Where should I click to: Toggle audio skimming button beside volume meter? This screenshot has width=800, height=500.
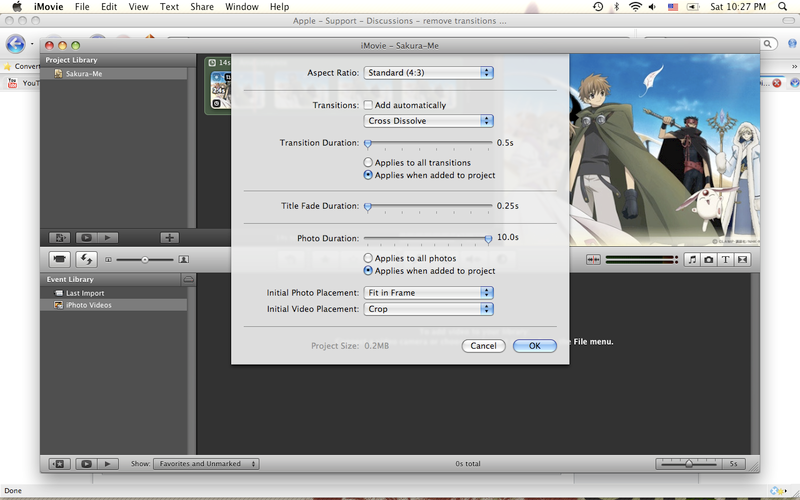593,260
